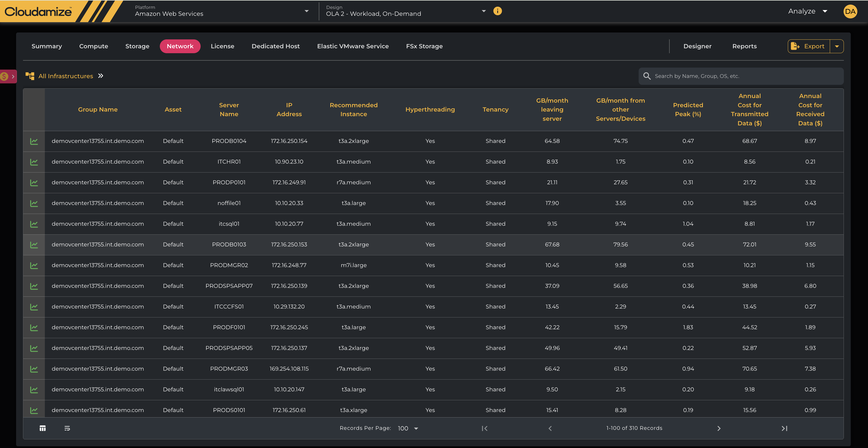This screenshot has width=868, height=448.
Task: Open the Platform dropdown
Action: (306, 11)
